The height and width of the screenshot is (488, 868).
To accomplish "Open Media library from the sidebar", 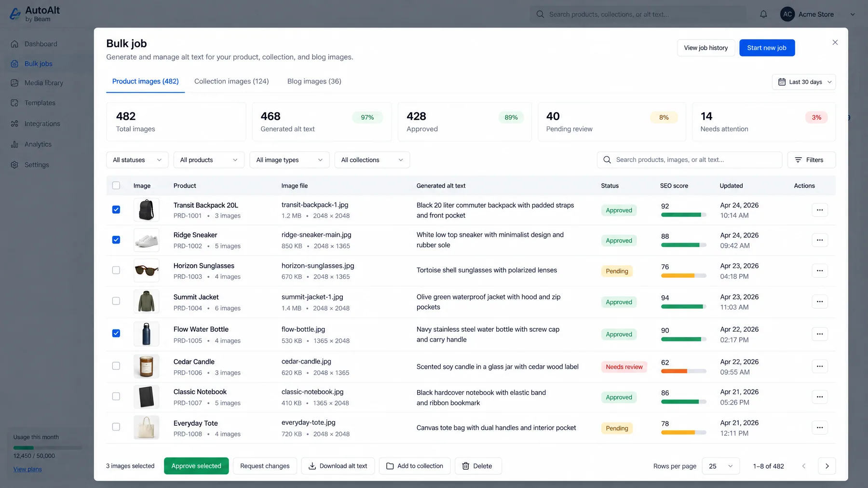I will coord(44,83).
